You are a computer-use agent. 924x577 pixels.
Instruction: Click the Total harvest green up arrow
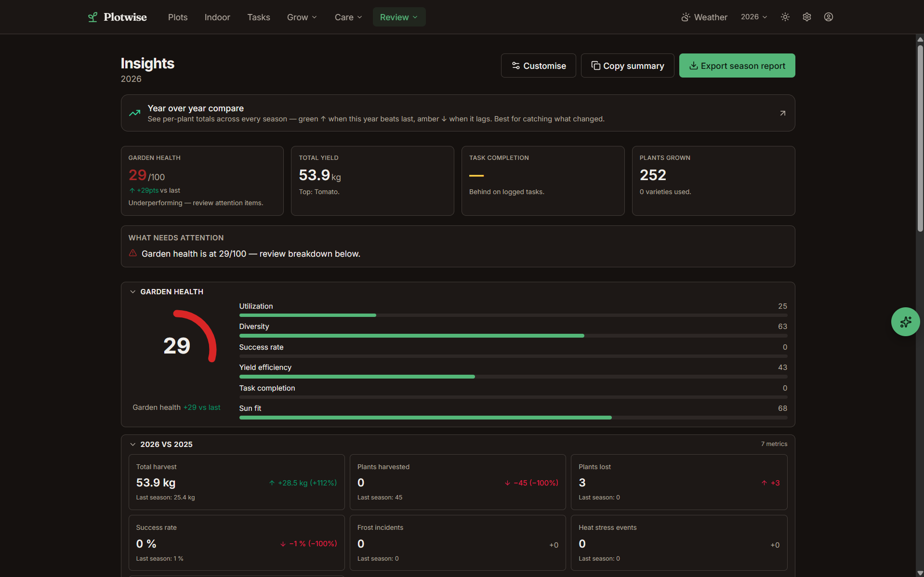click(x=272, y=483)
